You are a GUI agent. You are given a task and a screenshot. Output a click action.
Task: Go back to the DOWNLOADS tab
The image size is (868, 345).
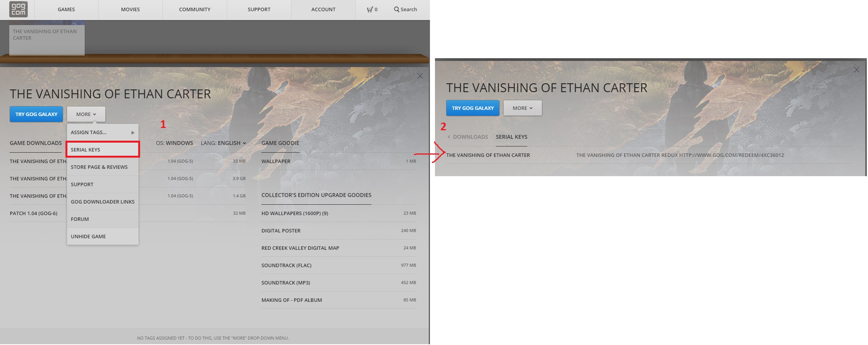pos(468,137)
